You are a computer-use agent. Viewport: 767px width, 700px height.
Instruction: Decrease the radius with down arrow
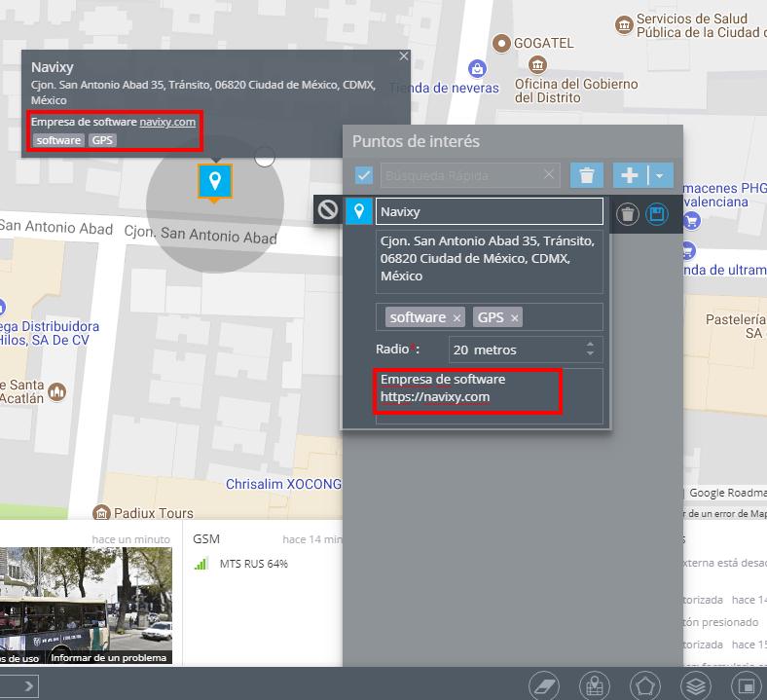coord(591,353)
